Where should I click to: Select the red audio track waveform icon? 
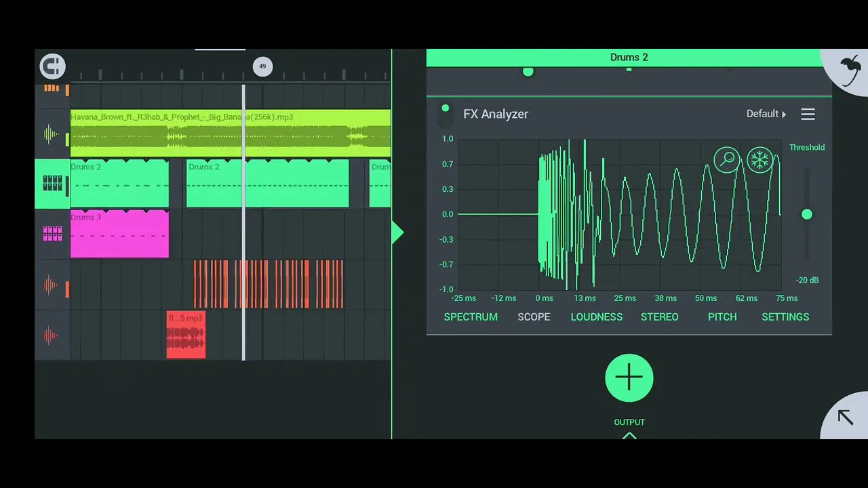pos(52,335)
